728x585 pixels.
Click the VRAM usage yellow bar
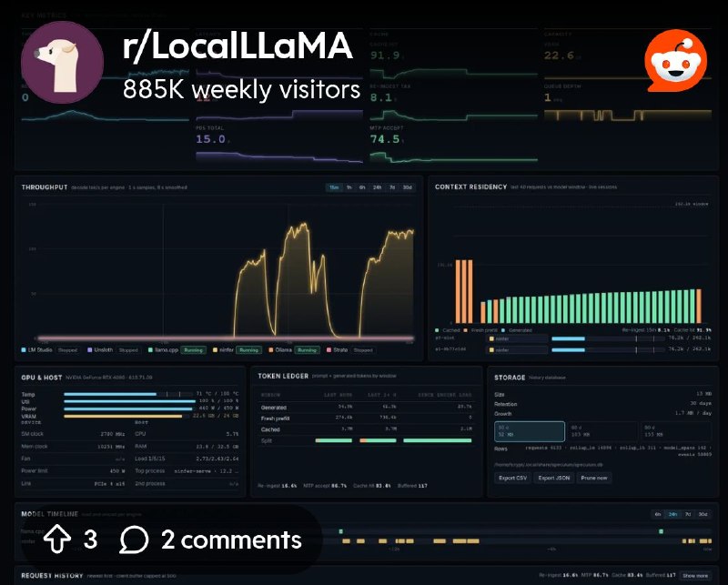click(x=123, y=416)
